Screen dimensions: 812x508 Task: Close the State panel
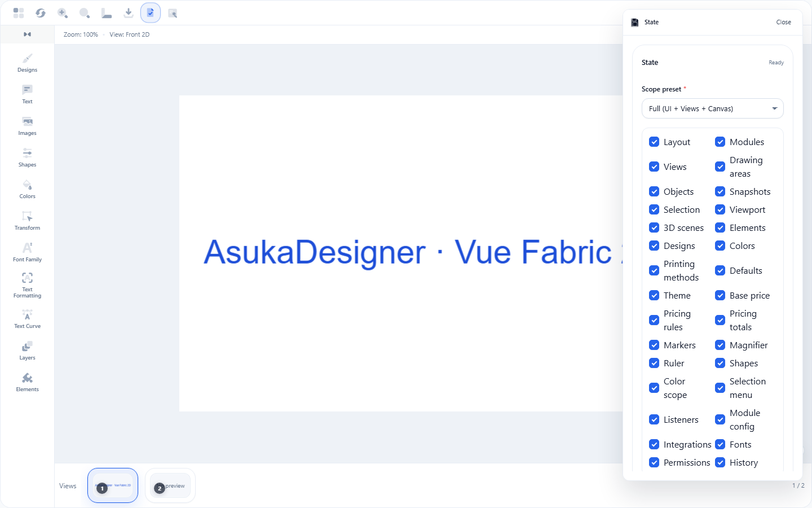click(x=783, y=22)
